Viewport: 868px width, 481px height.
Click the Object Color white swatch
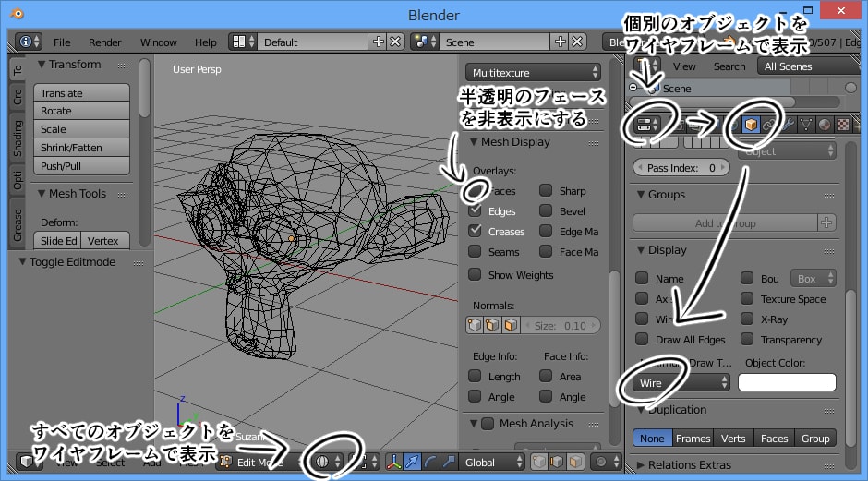click(x=787, y=382)
